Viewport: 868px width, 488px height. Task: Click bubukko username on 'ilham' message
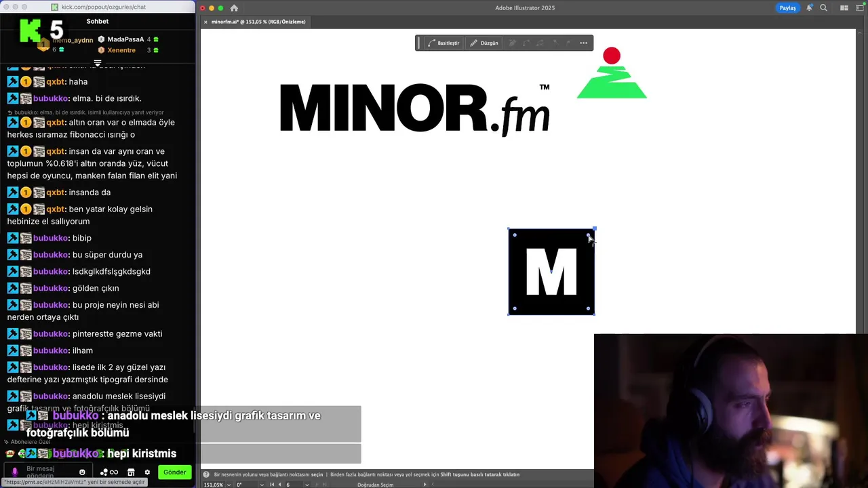(x=51, y=350)
